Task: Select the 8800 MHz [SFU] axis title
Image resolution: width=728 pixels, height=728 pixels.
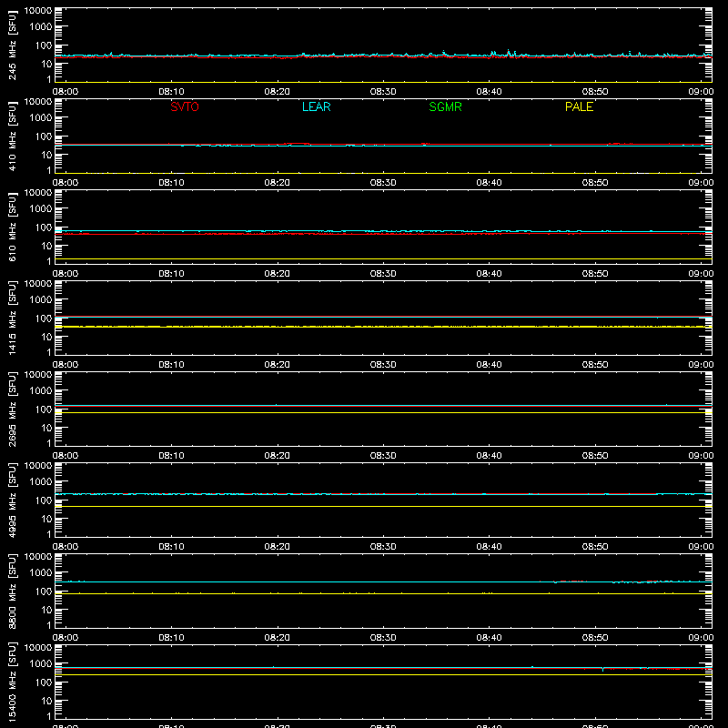Action: [x=12, y=591]
